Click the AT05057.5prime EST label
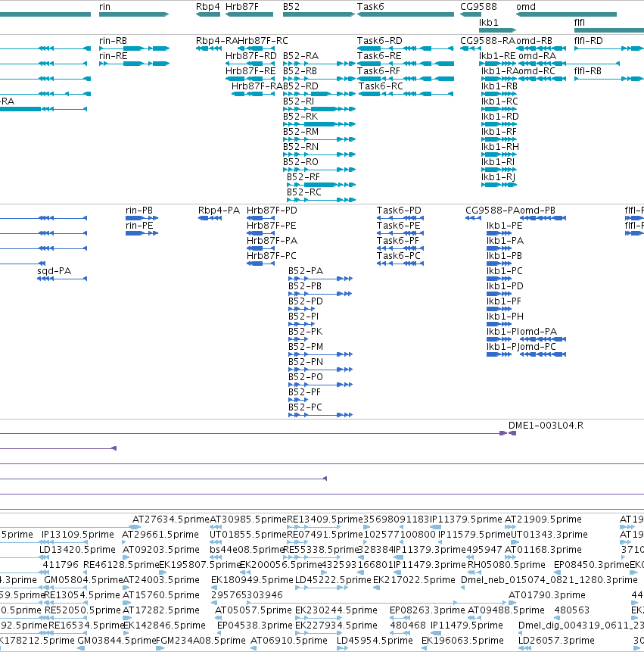The height and width of the screenshot is (652, 644). [x=254, y=610]
